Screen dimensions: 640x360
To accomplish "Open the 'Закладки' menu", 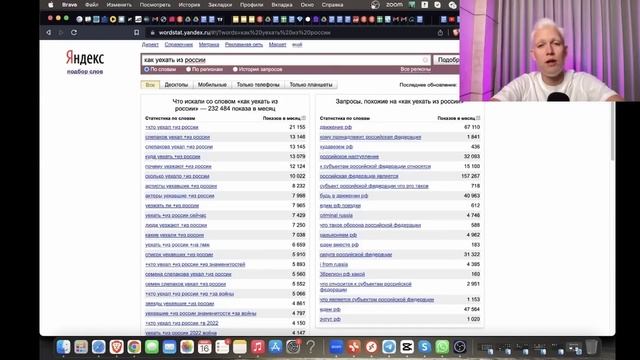I will point(220,5).
